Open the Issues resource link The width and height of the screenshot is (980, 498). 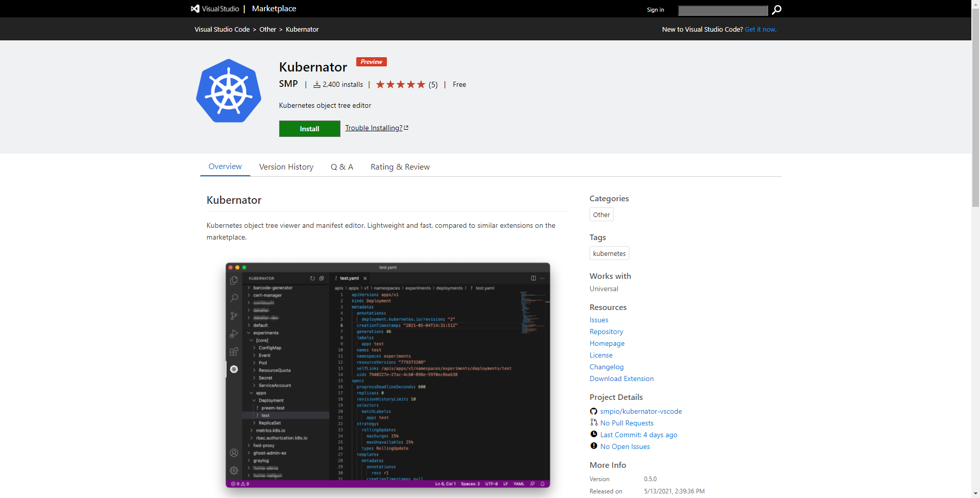(599, 320)
